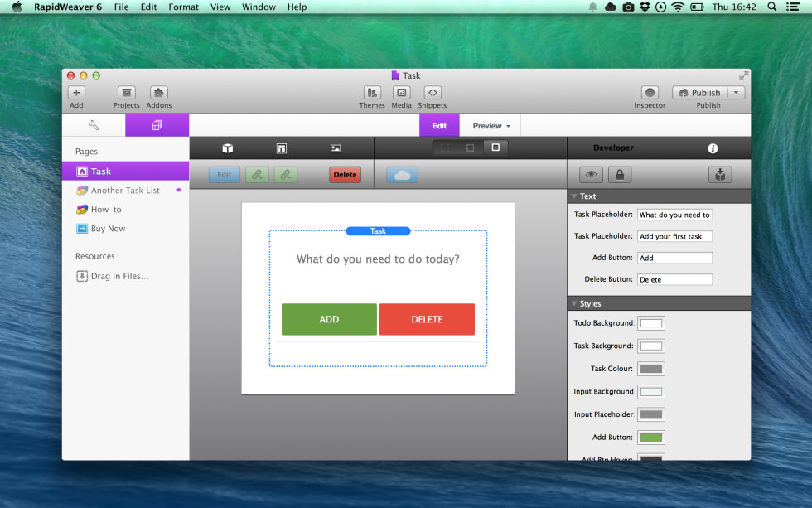Click the Add page toolbar icon

click(x=76, y=93)
